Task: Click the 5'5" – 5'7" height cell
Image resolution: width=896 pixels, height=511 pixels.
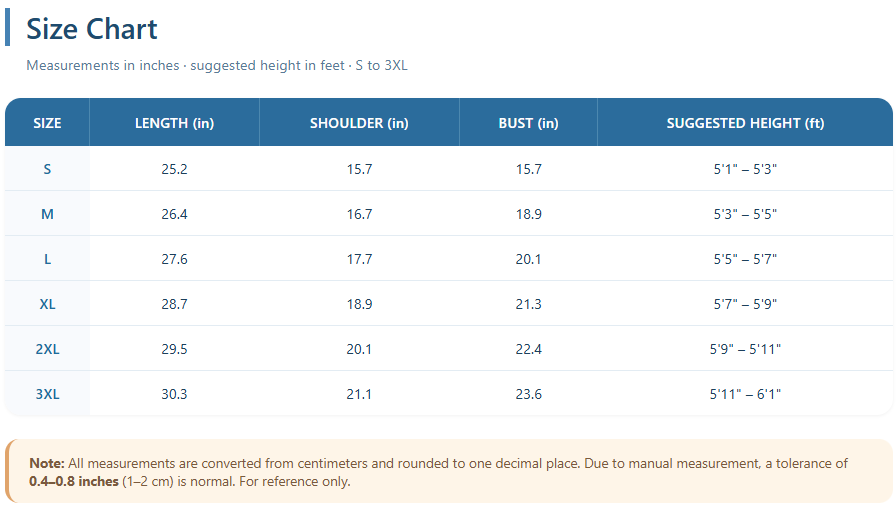Action: tap(745, 259)
